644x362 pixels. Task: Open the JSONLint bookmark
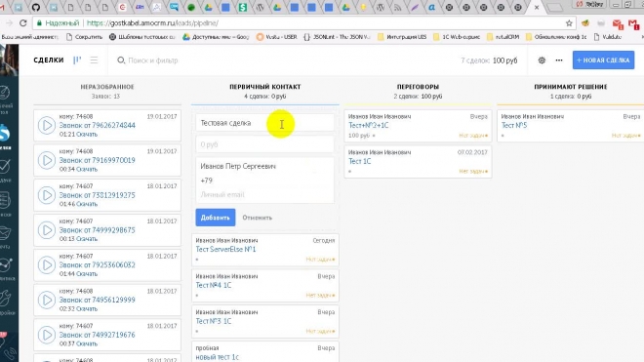337,36
